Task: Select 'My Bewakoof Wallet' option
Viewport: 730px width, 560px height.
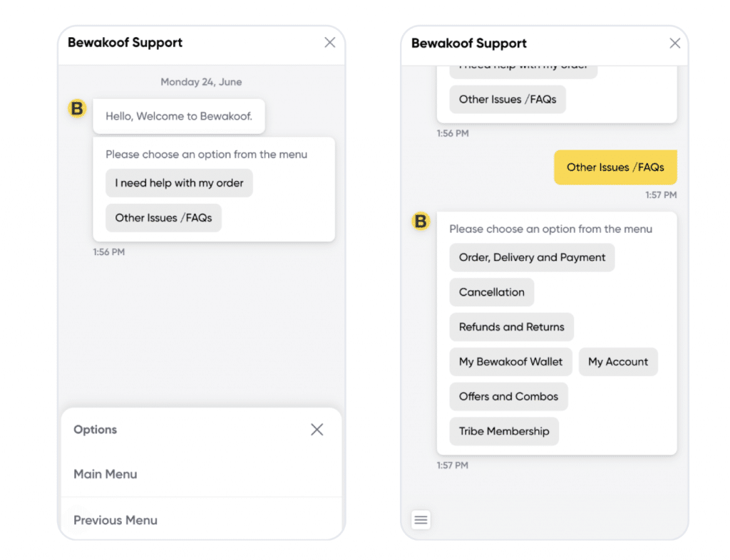Action: (510, 362)
